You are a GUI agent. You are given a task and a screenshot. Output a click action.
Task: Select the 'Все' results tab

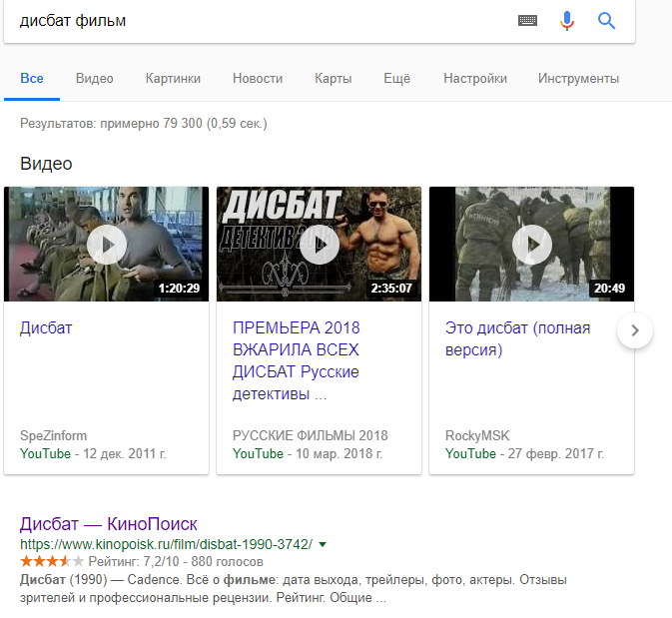click(32, 79)
